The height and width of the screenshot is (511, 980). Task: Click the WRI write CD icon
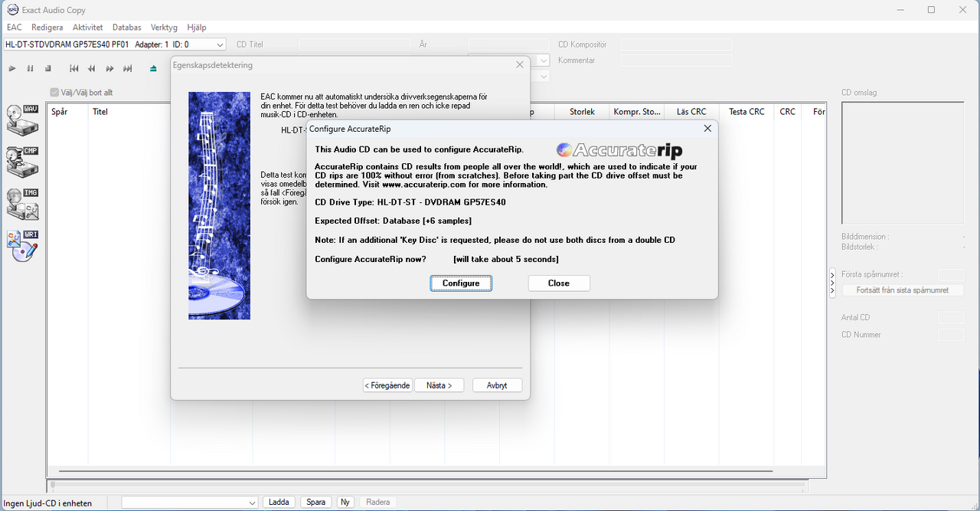[x=22, y=245]
